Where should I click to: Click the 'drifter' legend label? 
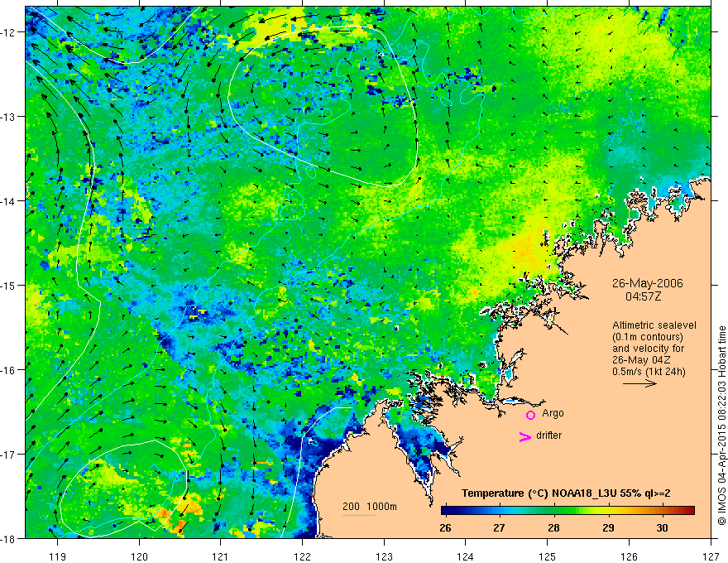coord(548,435)
